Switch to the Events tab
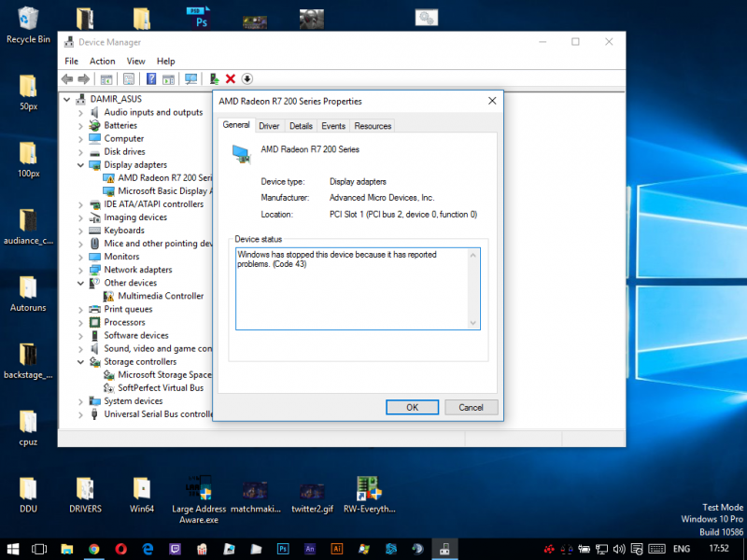 pyautogui.click(x=333, y=126)
